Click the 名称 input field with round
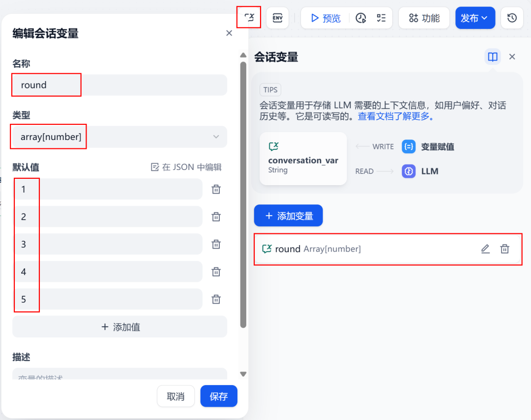The height and width of the screenshot is (420, 531). point(119,85)
